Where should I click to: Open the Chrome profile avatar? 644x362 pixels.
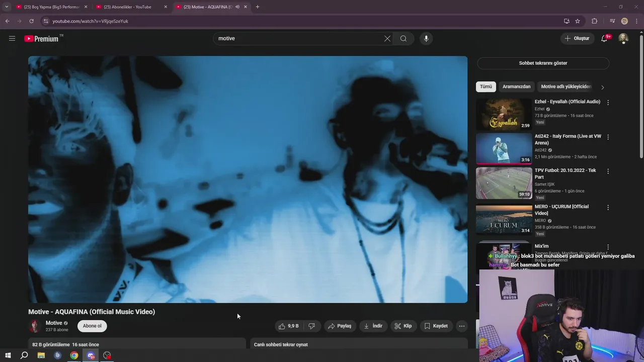[624, 21]
